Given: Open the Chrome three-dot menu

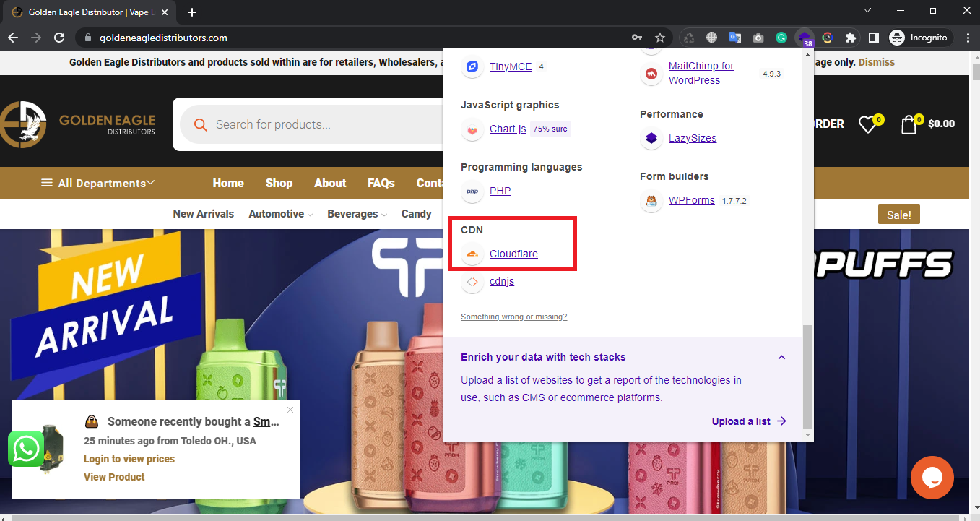Looking at the screenshot, I should [967, 38].
